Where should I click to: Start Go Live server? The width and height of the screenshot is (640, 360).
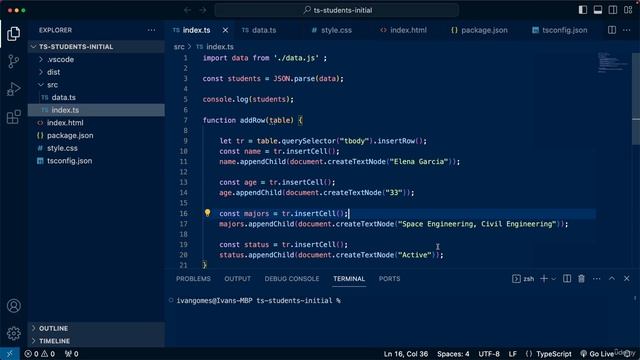(x=596, y=354)
